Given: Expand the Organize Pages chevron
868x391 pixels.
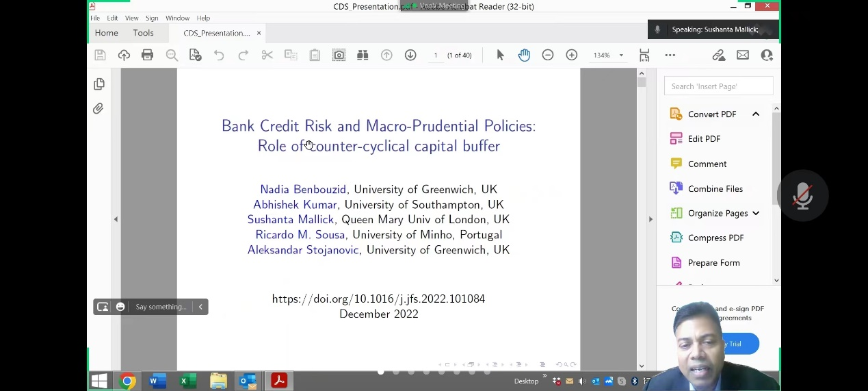Looking at the screenshot, I should click(x=756, y=214).
